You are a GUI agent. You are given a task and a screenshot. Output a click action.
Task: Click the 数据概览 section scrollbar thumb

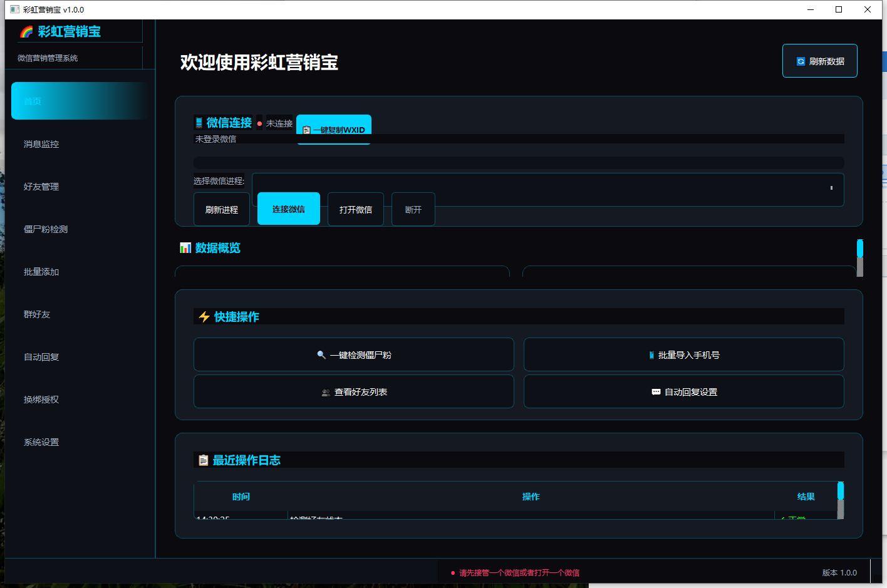click(x=860, y=248)
